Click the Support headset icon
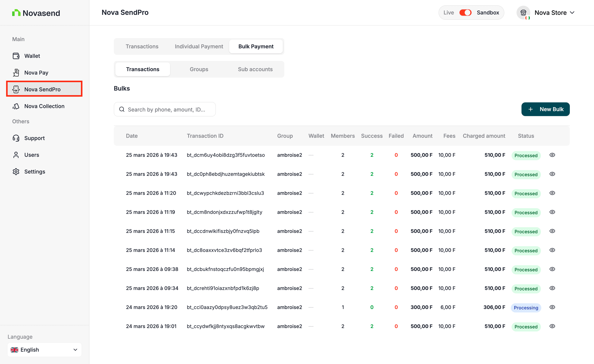 click(16, 138)
